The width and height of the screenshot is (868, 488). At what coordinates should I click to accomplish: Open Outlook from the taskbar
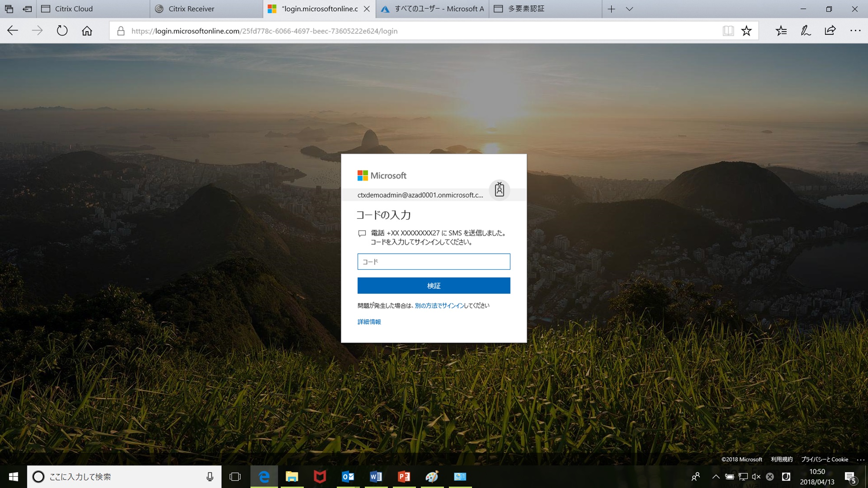point(348,477)
